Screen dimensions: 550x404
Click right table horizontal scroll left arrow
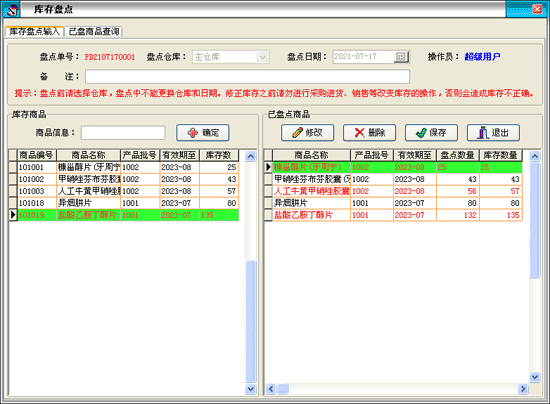271,389
